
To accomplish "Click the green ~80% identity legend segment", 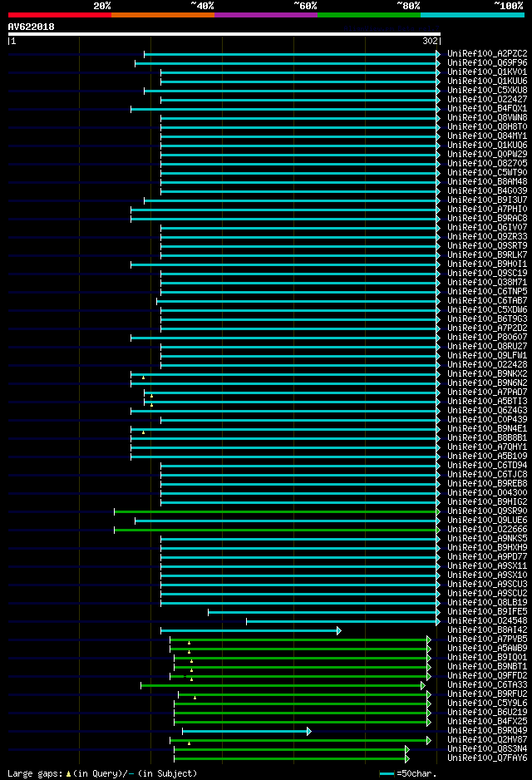I will point(369,15).
